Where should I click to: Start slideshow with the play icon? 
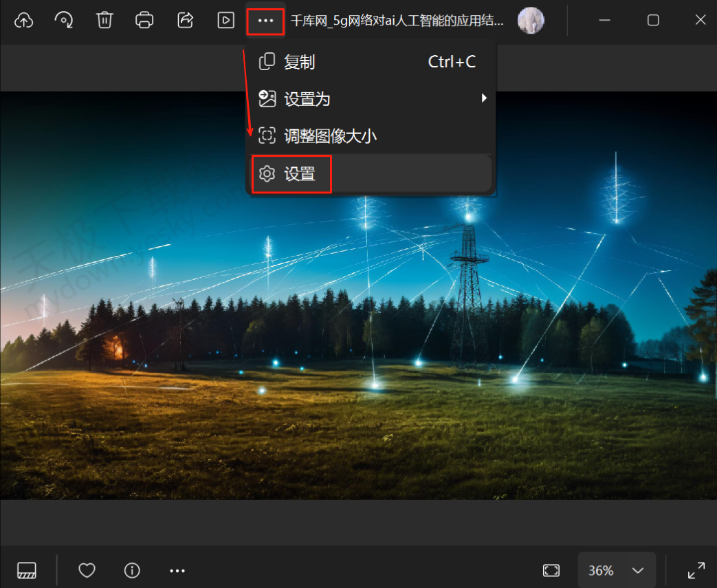226,21
